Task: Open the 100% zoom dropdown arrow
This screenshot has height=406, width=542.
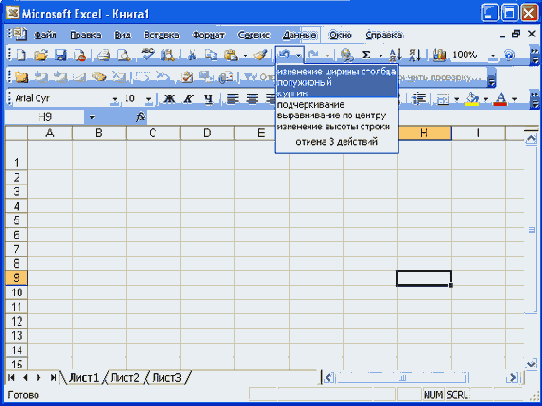Action: pyautogui.click(x=493, y=55)
